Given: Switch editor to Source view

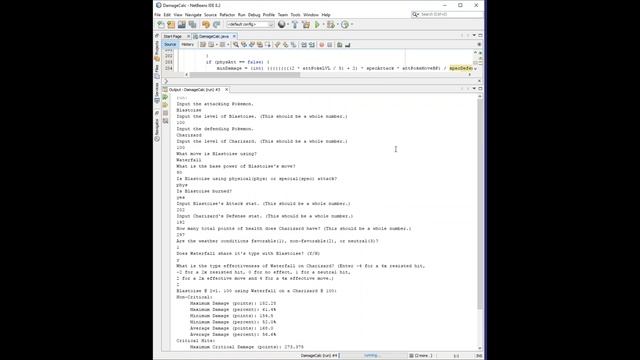Looking at the screenshot, I should (x=170, y=44).
